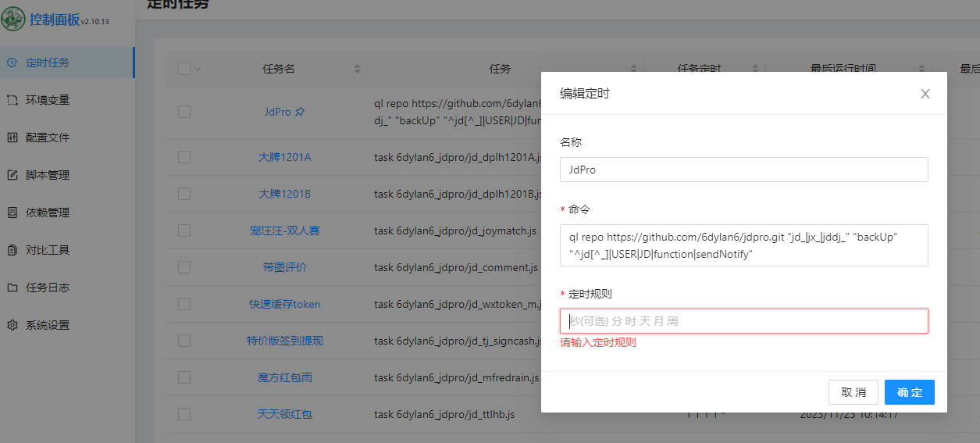Go to 脚本管理 in the sidebar
This screenshot has width=980, height=443.
[x=67, y=175]
